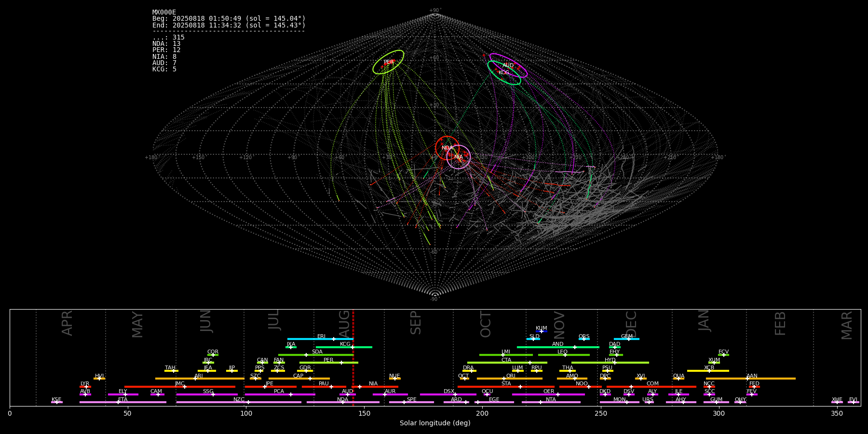
Task: Click the AUR shower bar in timeline
Action: pyautogui.click(x=390, y=394)
